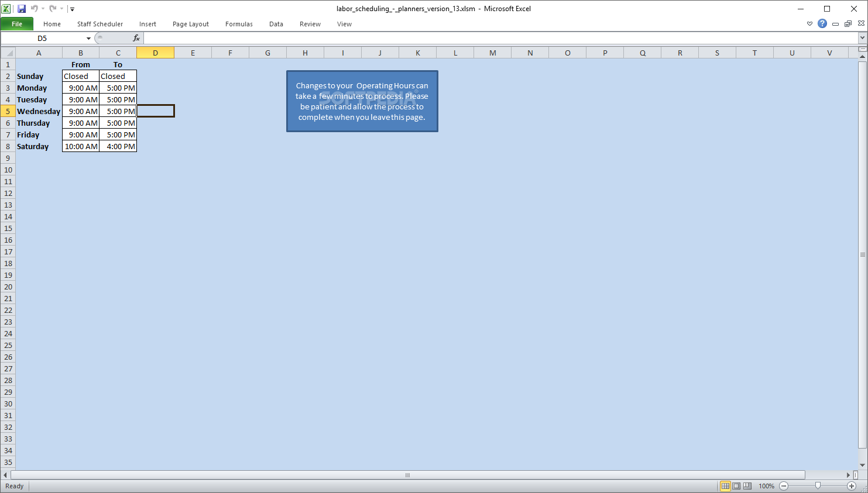The height and width of the screenshot is (493, 868).
Task: Open Microsoft Excel Help question mark
Action: click(822, 23)
